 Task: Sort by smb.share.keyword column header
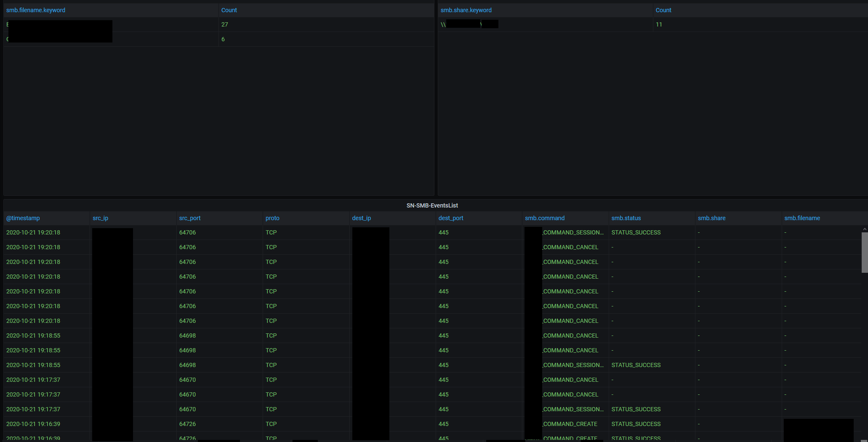pos(466,10)
